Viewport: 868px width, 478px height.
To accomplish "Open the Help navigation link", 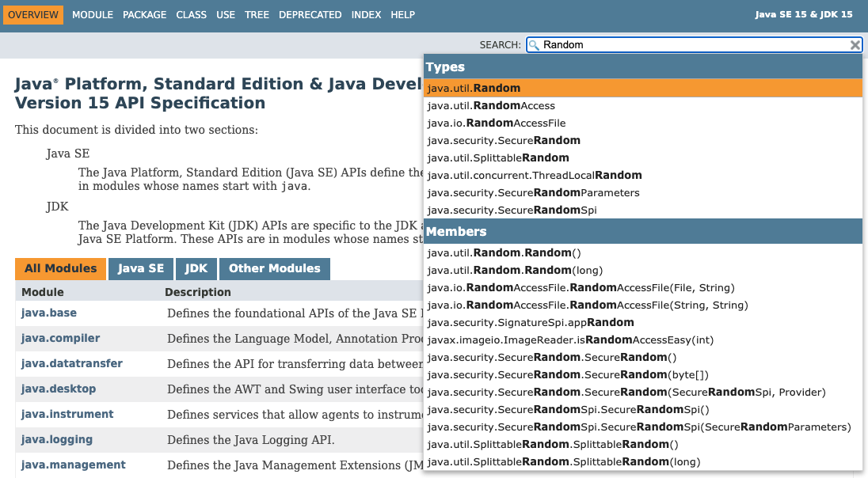I will click(x=402, y=15).
